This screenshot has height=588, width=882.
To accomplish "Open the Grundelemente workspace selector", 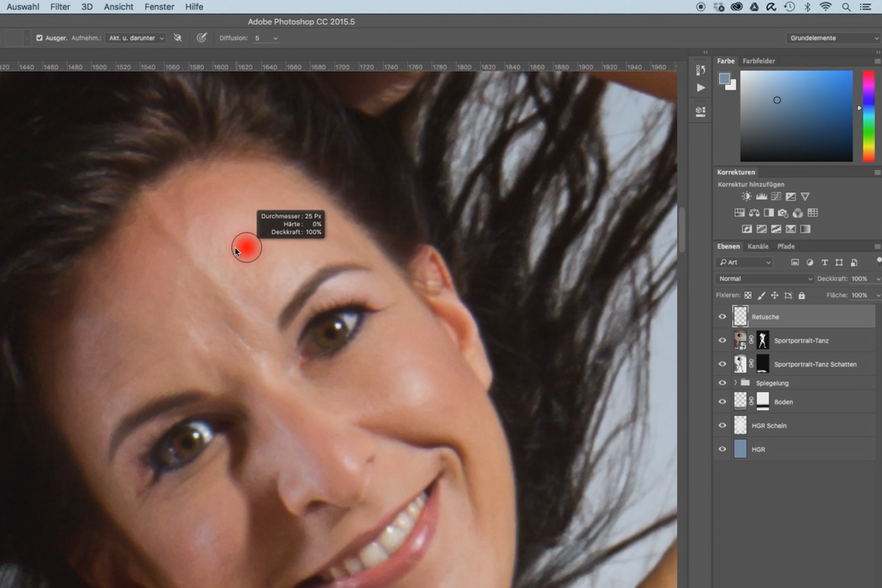I will pos(831,37).
